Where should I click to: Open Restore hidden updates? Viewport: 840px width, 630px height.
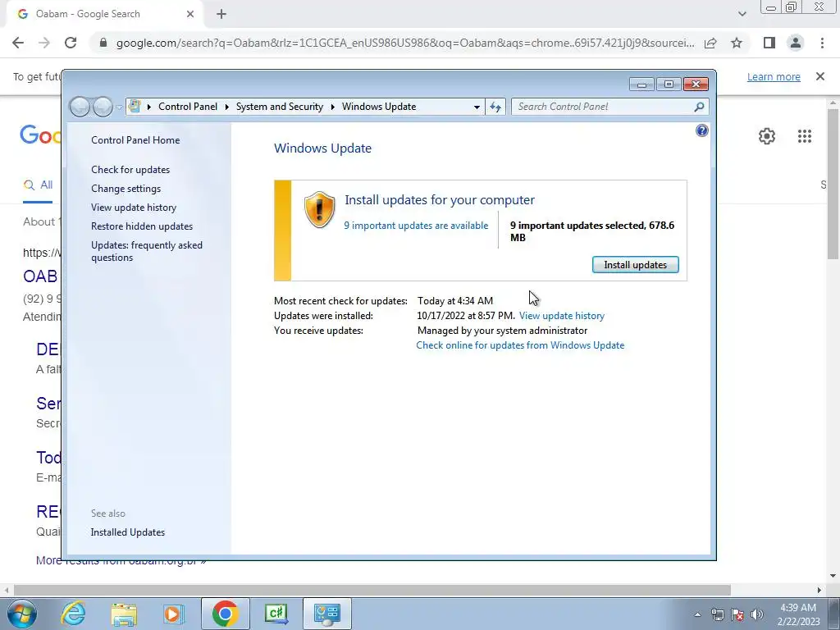(x=142, y=226)
